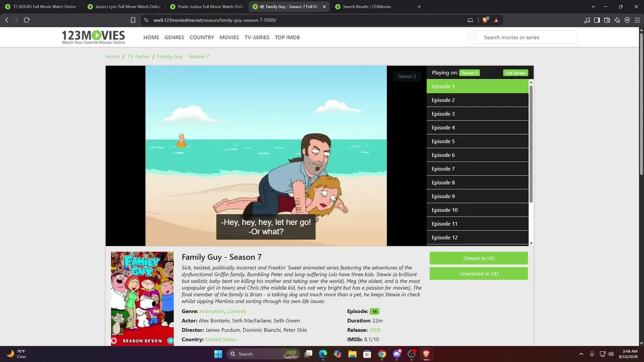644x362 pixels.
Task: Click the green Server 2 badge
Action: click(x=469, y=73)
